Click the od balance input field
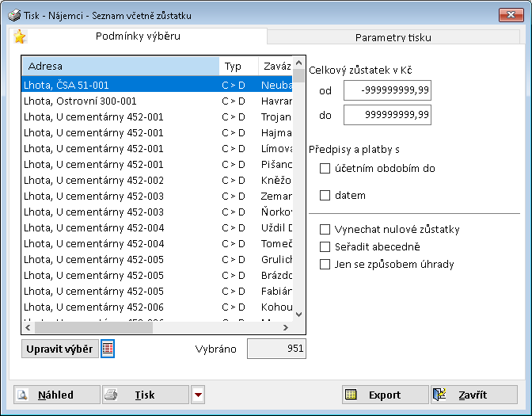532x416 pixels. 387,90
